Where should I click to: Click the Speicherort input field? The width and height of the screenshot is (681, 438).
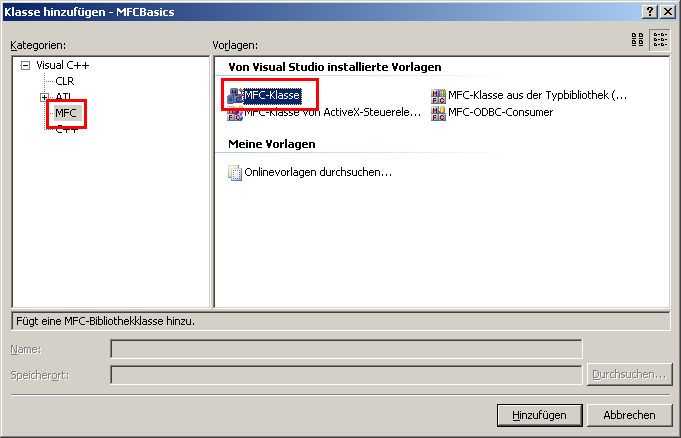coord(346,375)
